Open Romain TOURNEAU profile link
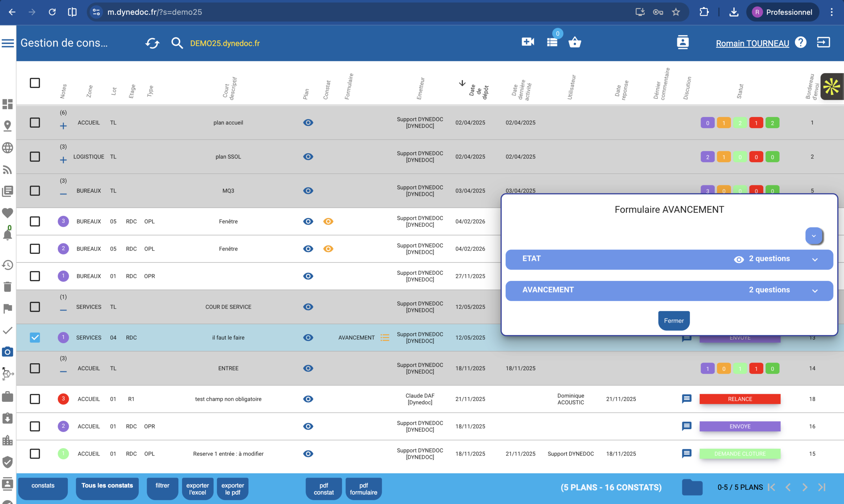 (752, 43)
